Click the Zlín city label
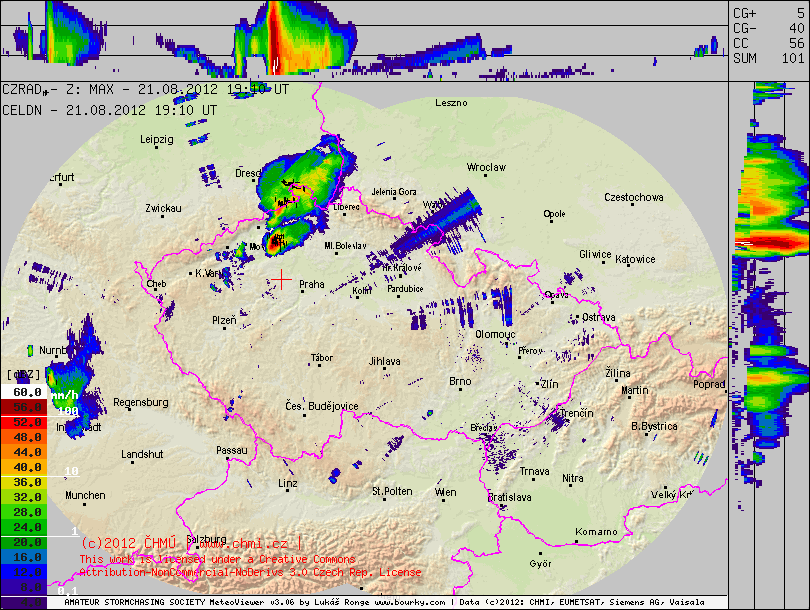Screen dimensions: 810x610 point(550,384)
